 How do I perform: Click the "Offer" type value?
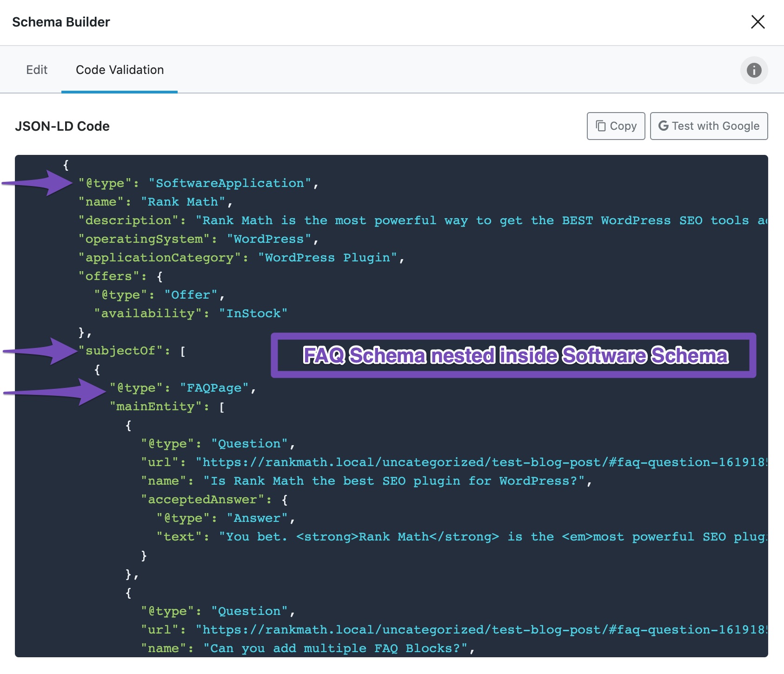point(191,295)
